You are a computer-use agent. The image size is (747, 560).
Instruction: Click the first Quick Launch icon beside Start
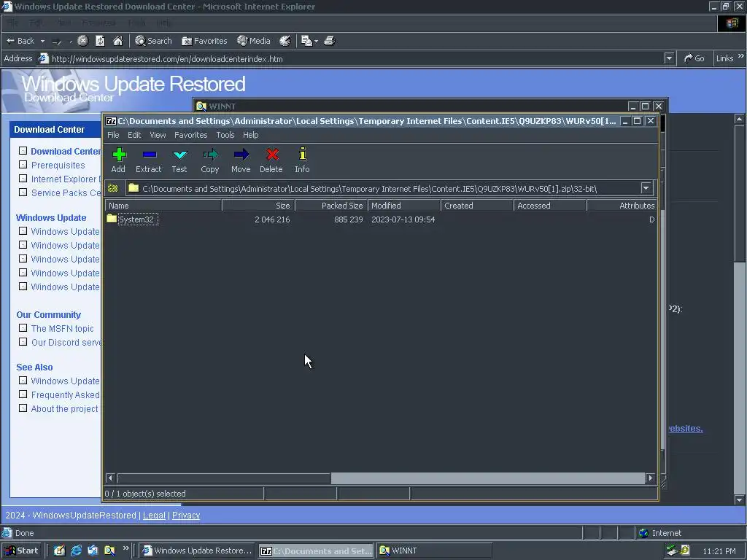[59, 551]
